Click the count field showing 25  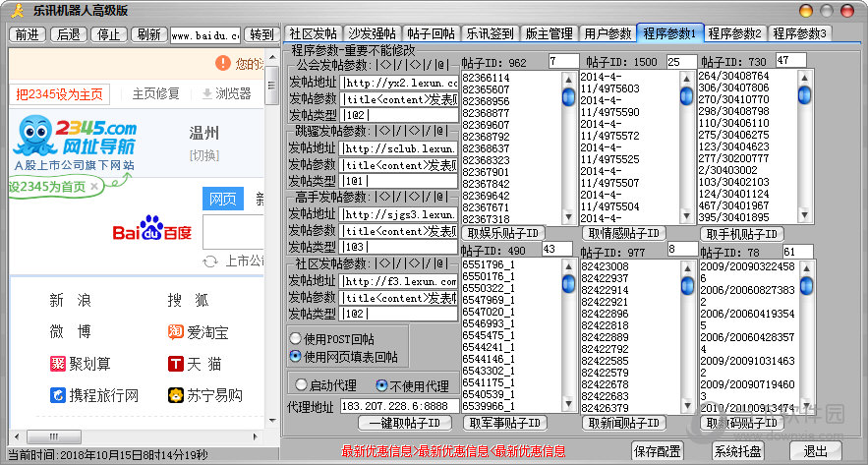pyautogui.click(x=681, y=62)
